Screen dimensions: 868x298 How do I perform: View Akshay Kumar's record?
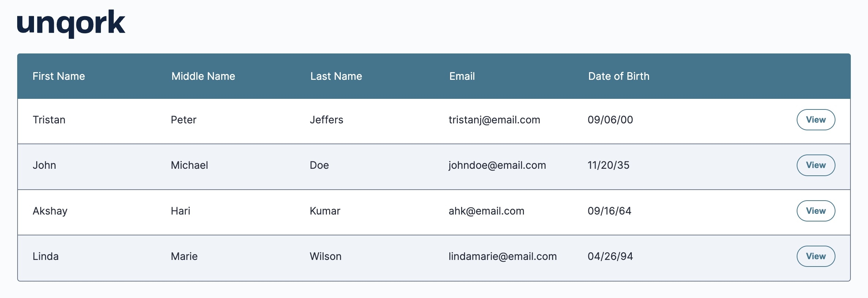click(816, 211)
